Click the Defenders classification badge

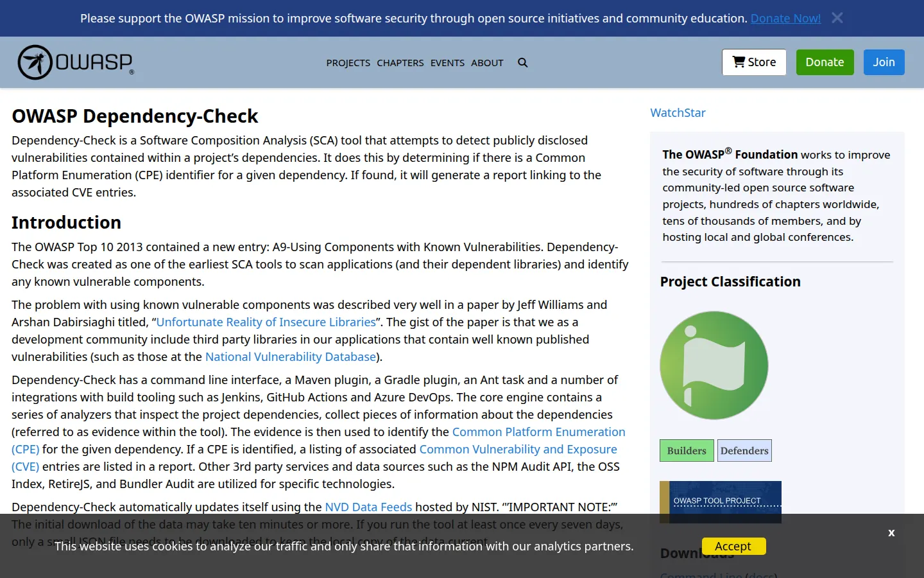tap(744, 451)
